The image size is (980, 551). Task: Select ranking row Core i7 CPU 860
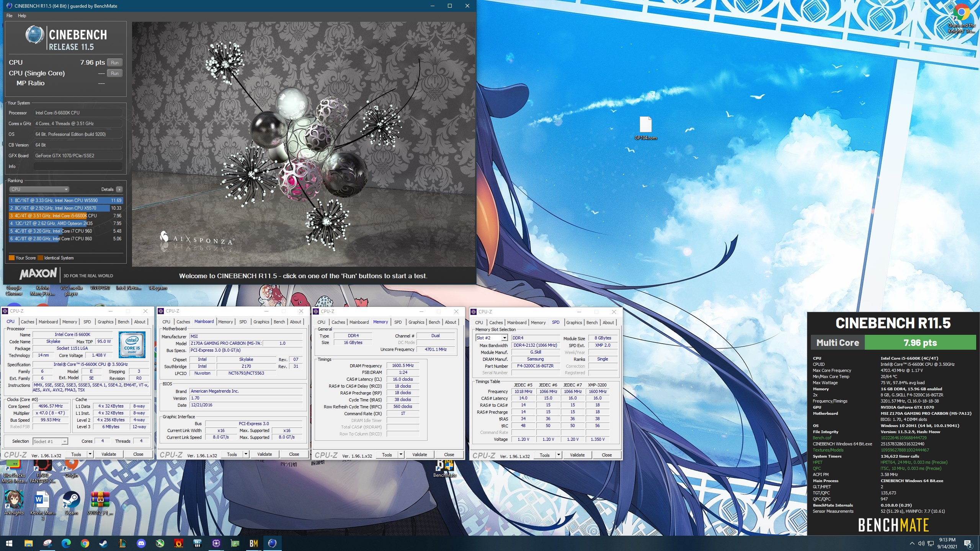[x=66, y=239]
